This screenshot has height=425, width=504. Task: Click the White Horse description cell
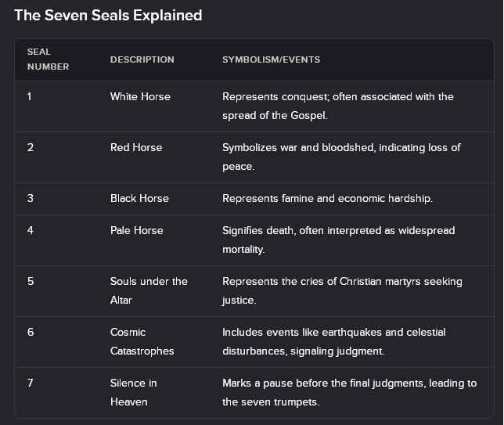140,97
